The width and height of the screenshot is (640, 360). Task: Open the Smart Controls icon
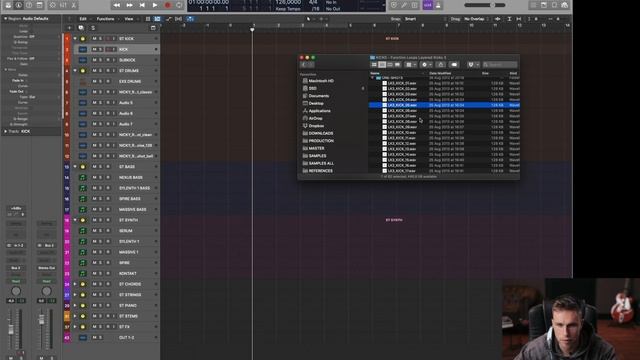coord(52,5)
